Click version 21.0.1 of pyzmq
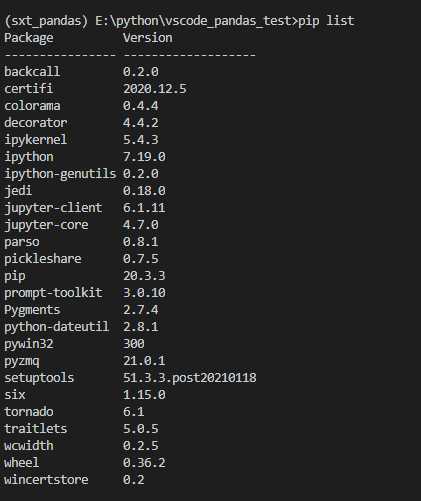 [144, 361]
